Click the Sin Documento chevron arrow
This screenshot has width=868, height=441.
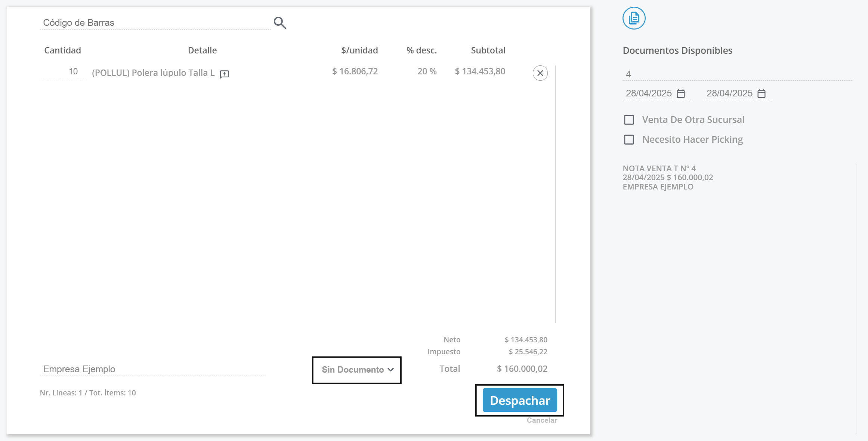pyautogui.click(x=391, y=370)
